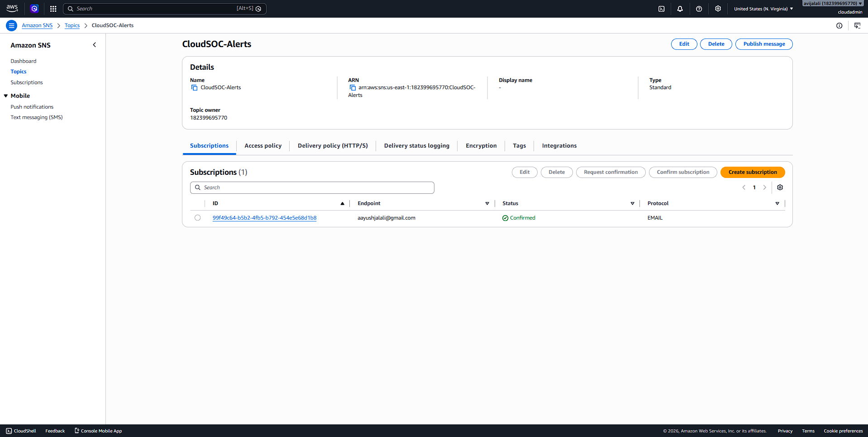
Task: Open subscription ID 99f49c64 link
Action: (x=265, y=218)
